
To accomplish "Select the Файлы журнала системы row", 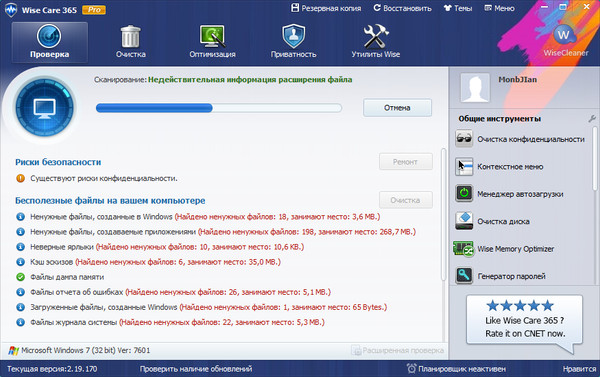I will pos(170,322).
